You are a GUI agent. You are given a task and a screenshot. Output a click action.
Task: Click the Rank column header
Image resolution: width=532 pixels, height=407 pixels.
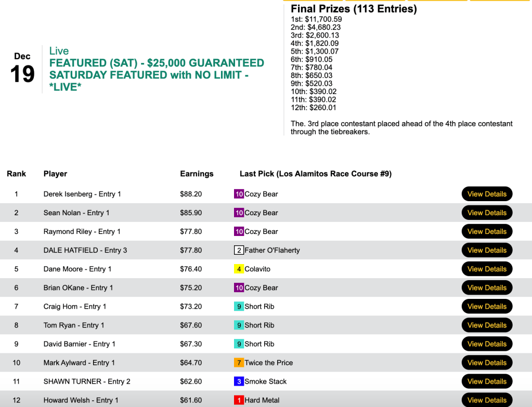click(x=16, y=174)
